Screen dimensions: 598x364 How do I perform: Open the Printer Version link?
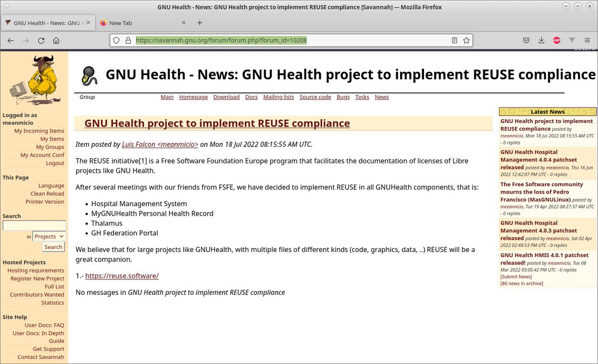click(45, 202)
